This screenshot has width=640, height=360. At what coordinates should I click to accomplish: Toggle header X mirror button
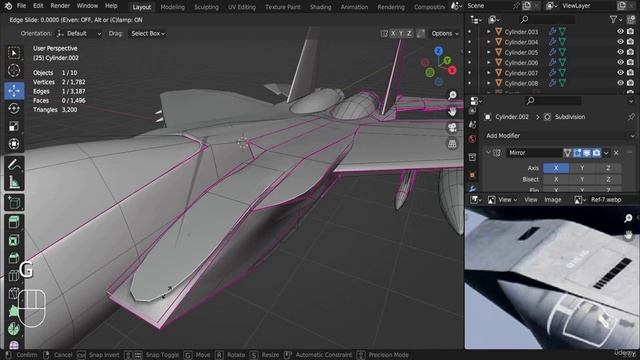coord(393,33)
